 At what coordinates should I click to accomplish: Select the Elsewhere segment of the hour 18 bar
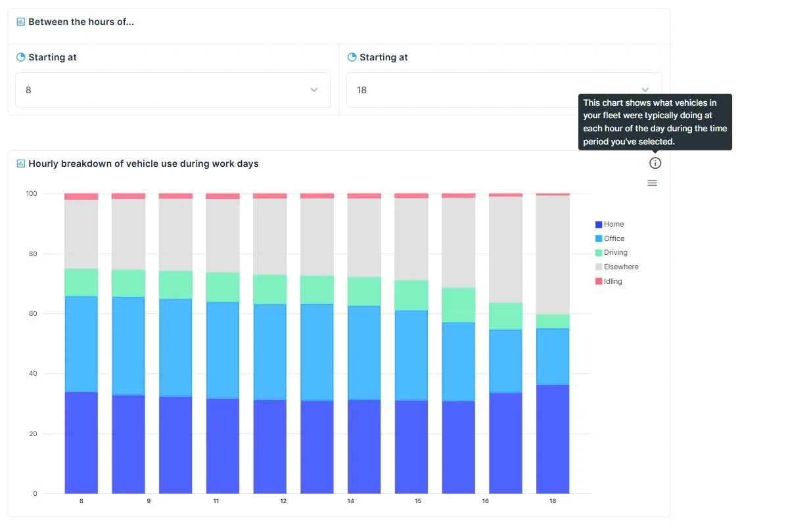coord(553,255)
